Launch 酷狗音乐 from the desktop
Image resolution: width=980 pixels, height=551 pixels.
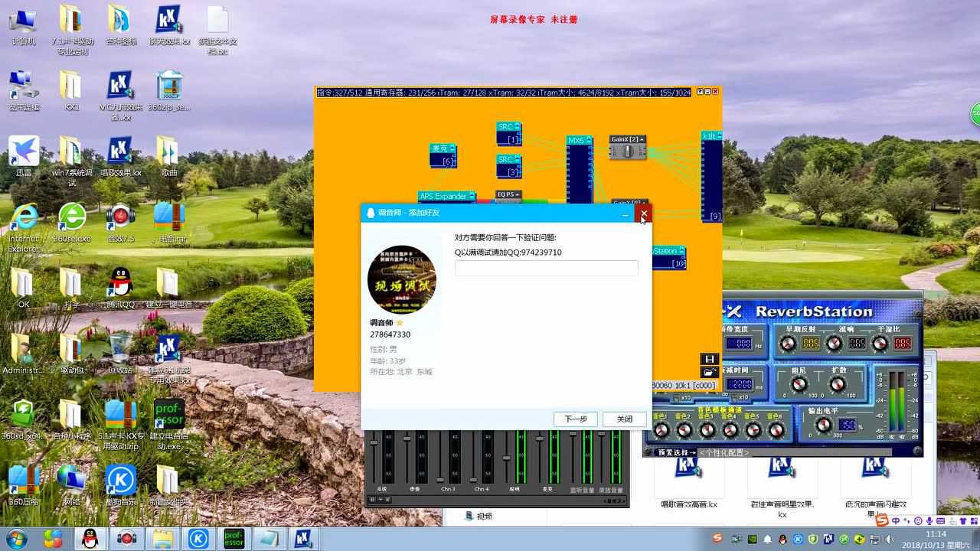(120, 485)
